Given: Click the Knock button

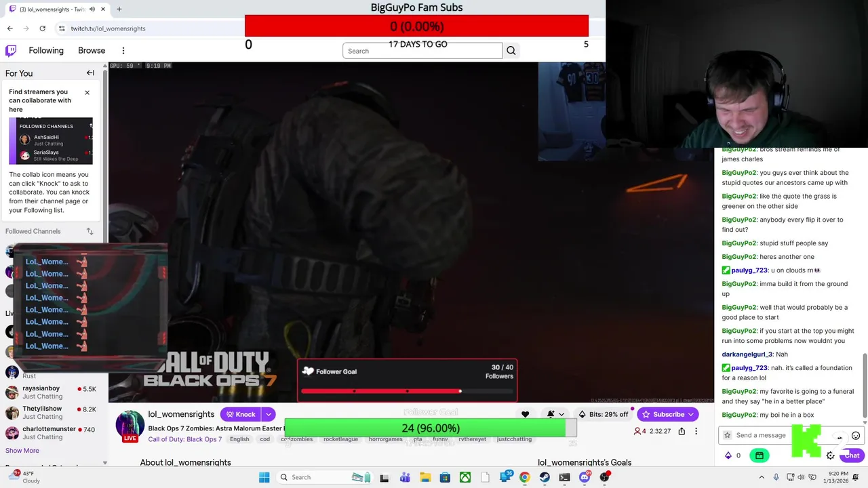Looking at the screenshot, I should coord(241,414).
